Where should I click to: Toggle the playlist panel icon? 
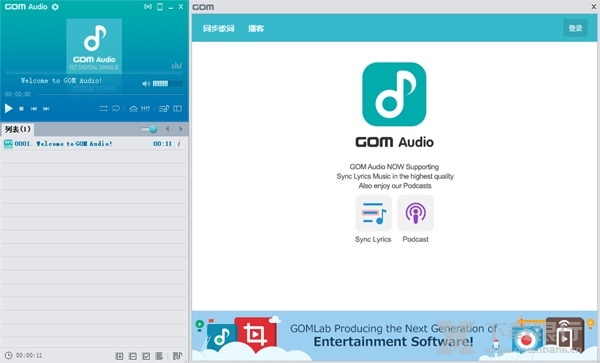tap(164, 109)
